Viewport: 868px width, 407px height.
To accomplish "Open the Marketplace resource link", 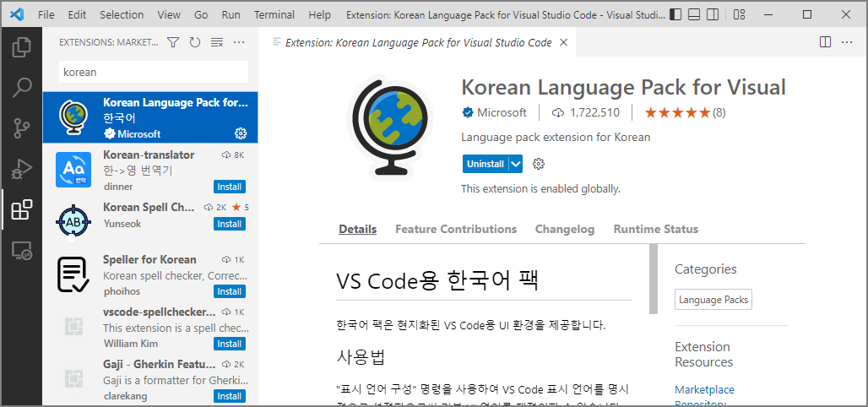I will pos(704,390).
